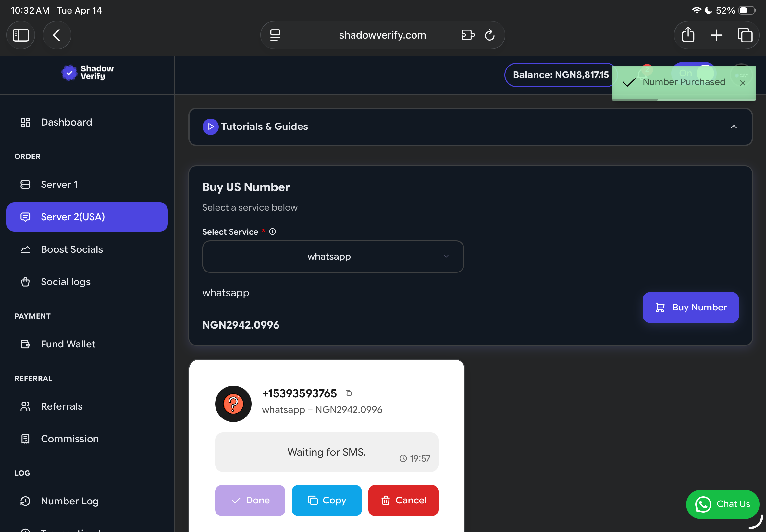The height and width of the screenshot is (532, 766).
Task: Click the play icon next to Tutorials & Guides
Action: (210, 127)
